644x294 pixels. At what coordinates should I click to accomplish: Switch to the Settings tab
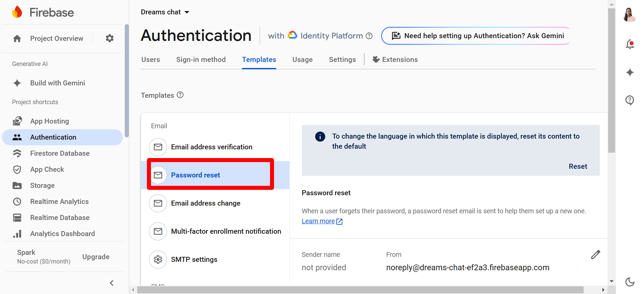pyautogui.click(x=342, y=60)
